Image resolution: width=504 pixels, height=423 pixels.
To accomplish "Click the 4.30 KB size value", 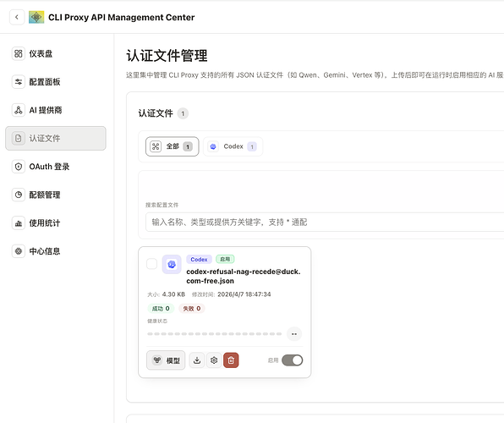I will point(173,294).
